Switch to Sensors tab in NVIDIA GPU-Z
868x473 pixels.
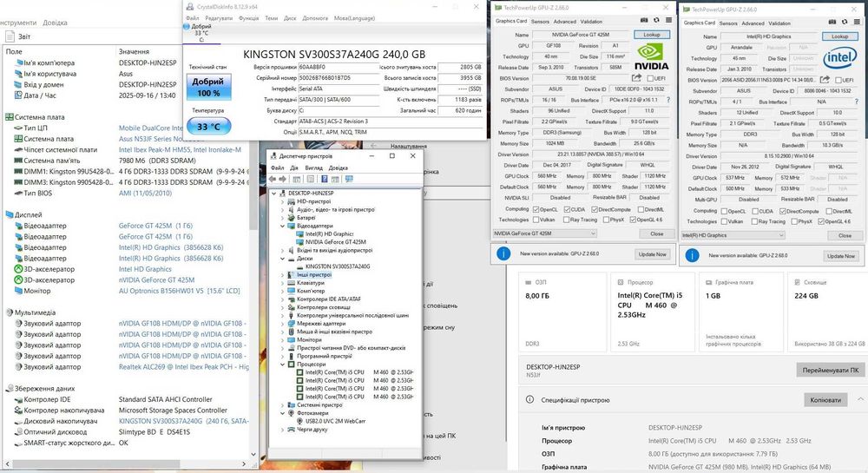coord(540,22)
